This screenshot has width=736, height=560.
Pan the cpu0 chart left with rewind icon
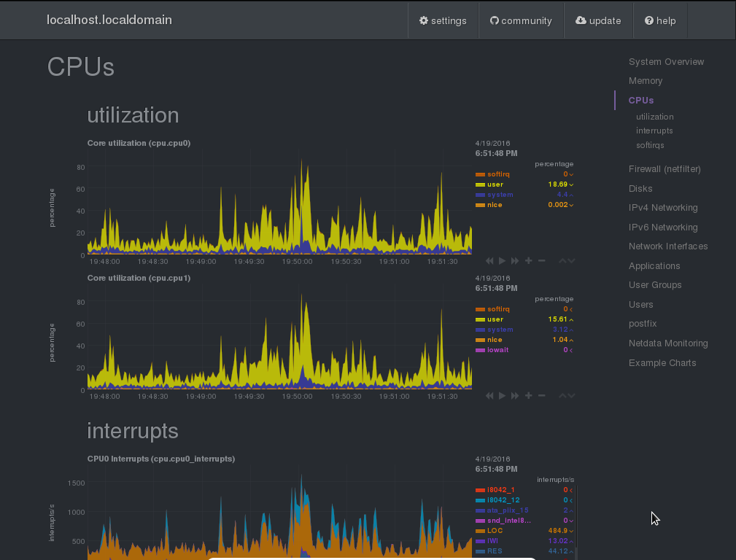(x=489, y=261)
